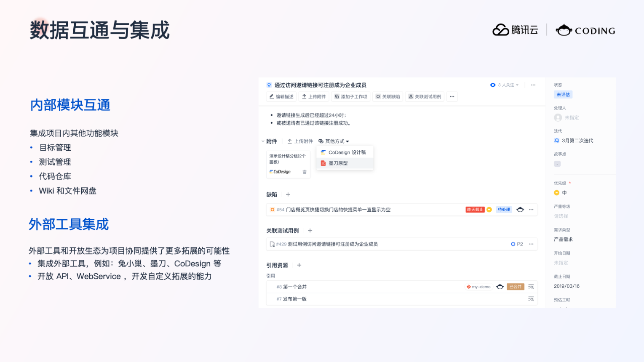Click 上传附件 in the attachments section

point(300,141)
